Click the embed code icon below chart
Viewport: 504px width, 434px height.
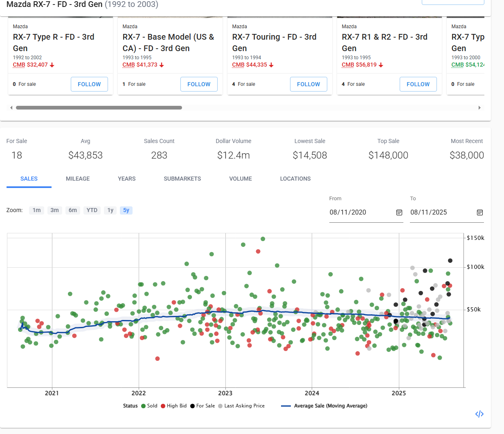coord(479,414)
